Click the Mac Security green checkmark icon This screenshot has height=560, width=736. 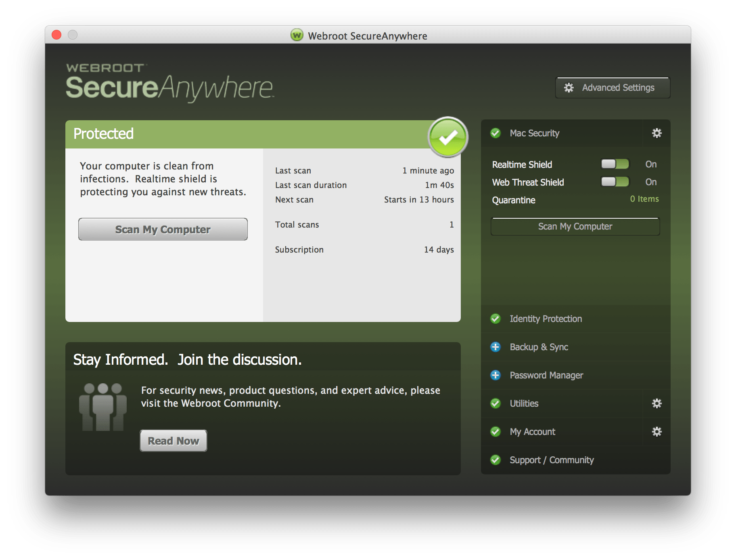[x=496, y=133]
